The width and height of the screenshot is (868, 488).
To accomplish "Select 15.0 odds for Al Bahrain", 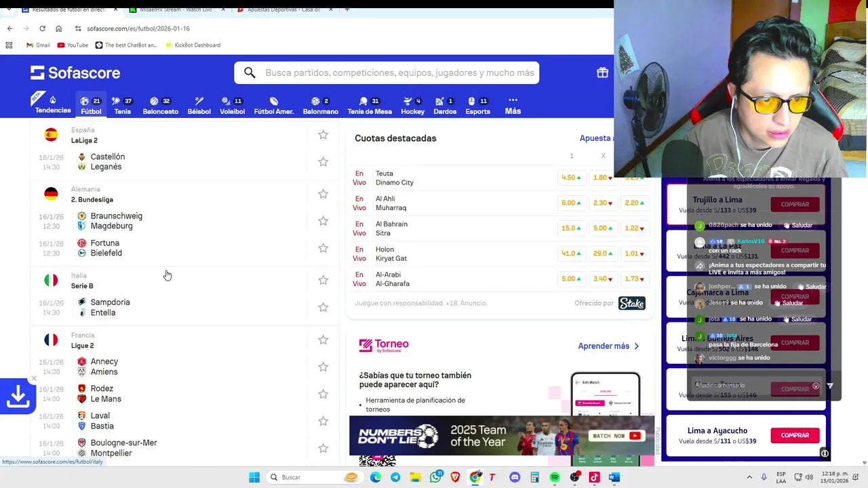I will click(x=571, y=228).
